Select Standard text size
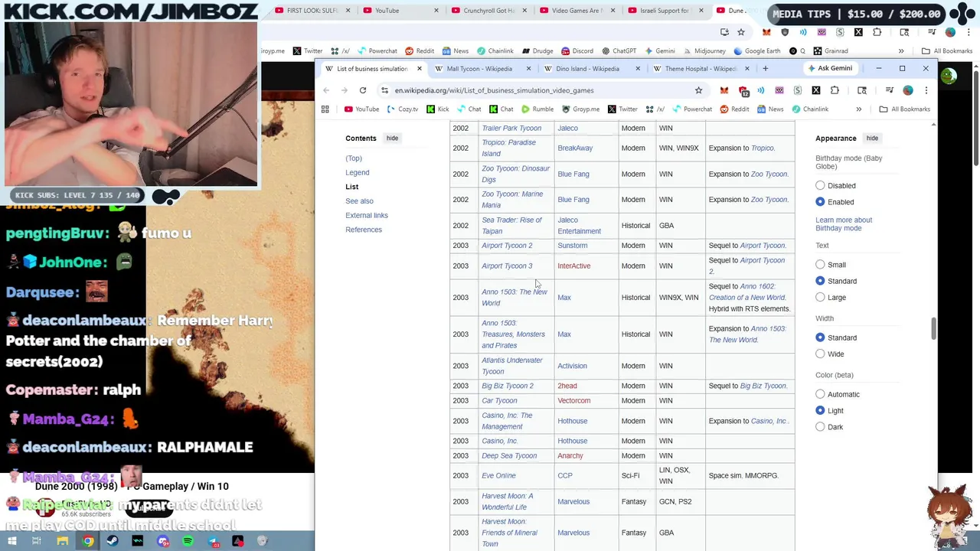The height and width of the screenshot is (551, 980). pyautogui.click(x=820, y=281)
